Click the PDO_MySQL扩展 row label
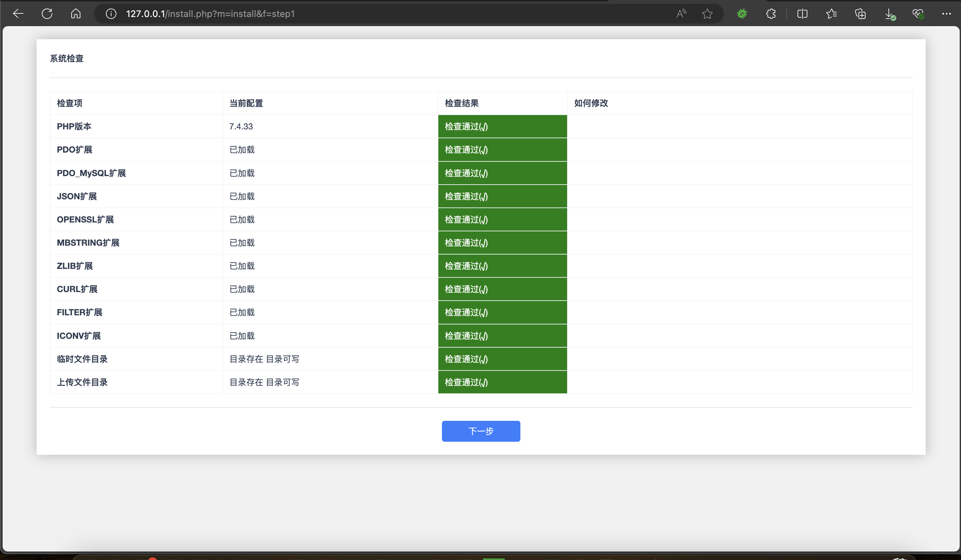 pos(91,173)
